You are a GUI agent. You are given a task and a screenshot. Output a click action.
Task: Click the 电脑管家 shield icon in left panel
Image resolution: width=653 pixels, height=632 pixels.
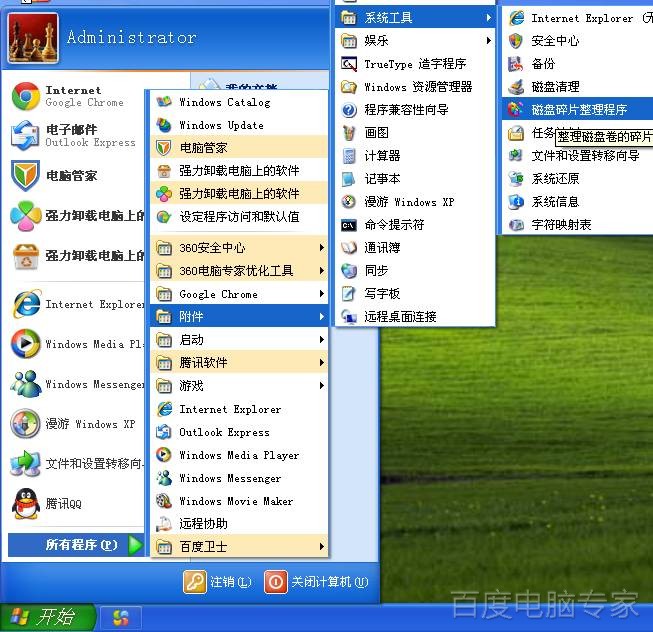click(x=26, y=176)
